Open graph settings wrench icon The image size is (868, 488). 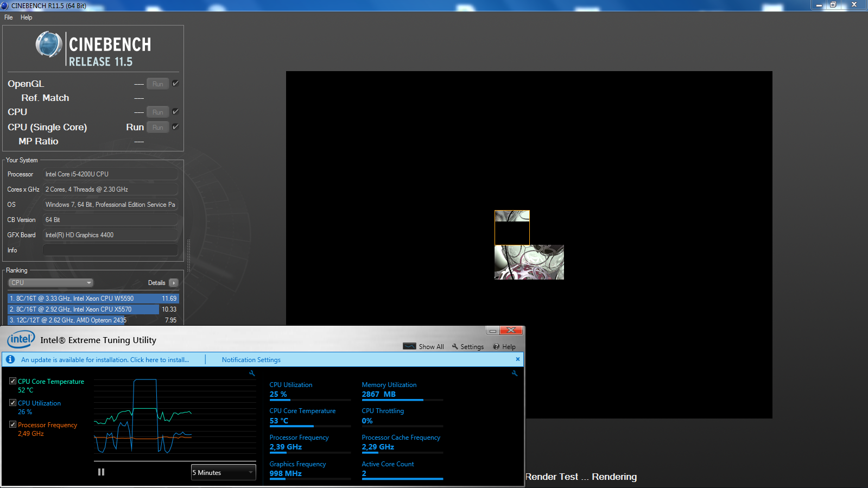pos(252,373)
